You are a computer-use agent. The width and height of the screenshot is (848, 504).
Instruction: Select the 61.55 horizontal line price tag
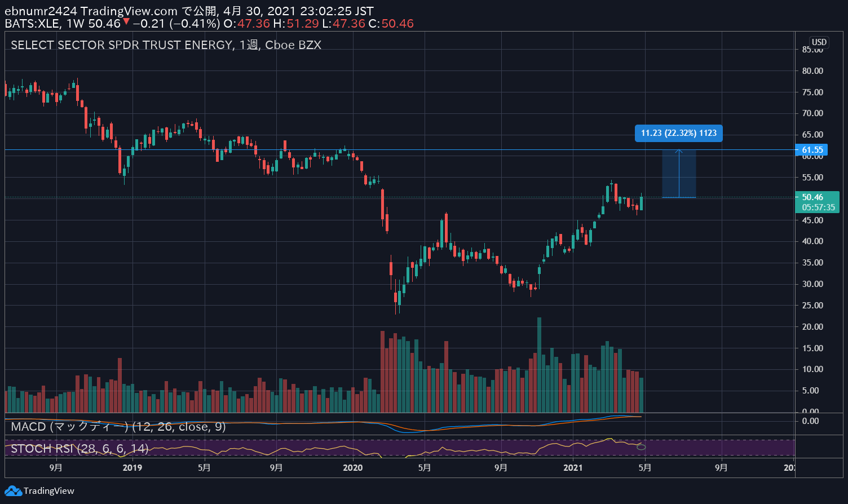point(812,150)
